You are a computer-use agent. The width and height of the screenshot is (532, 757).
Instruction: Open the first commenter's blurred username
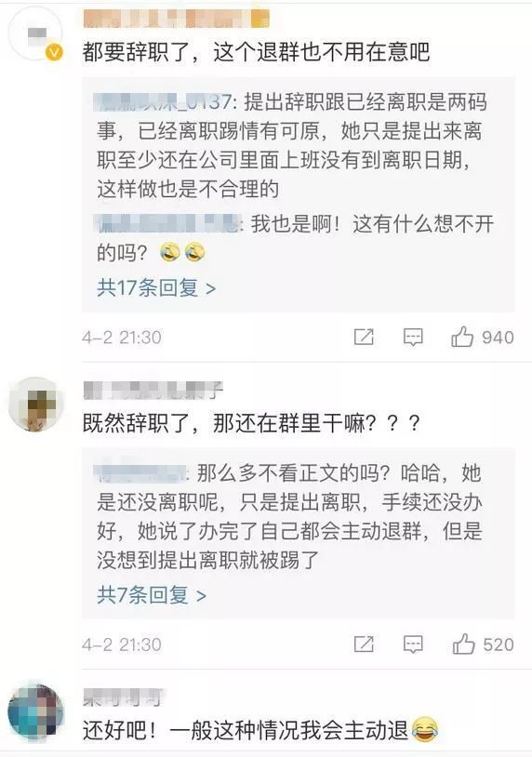click(176, 19)
